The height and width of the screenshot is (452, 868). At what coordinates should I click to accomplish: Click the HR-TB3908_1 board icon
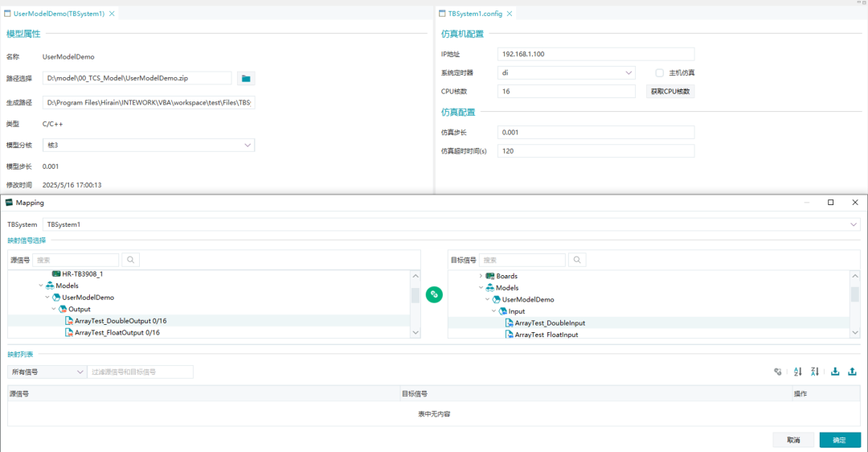click(56, 273)
